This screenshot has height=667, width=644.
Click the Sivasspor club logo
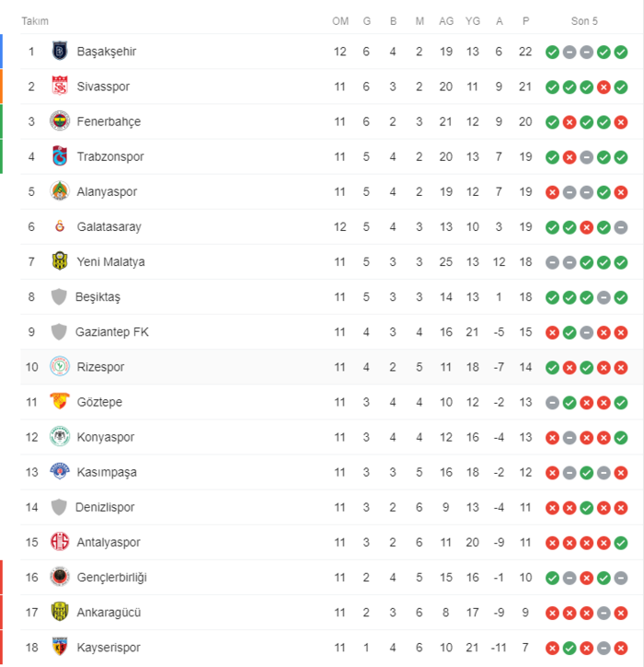[x=60, y=86]
